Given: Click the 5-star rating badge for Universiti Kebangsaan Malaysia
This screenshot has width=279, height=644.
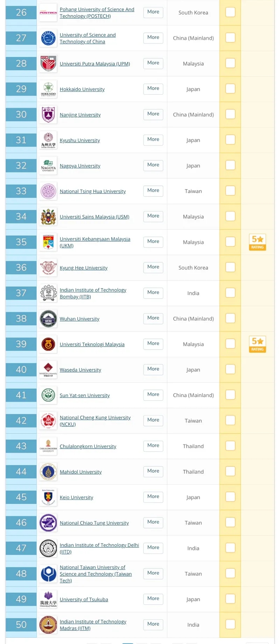Looking at the screenshot, I should coord(257,242).
